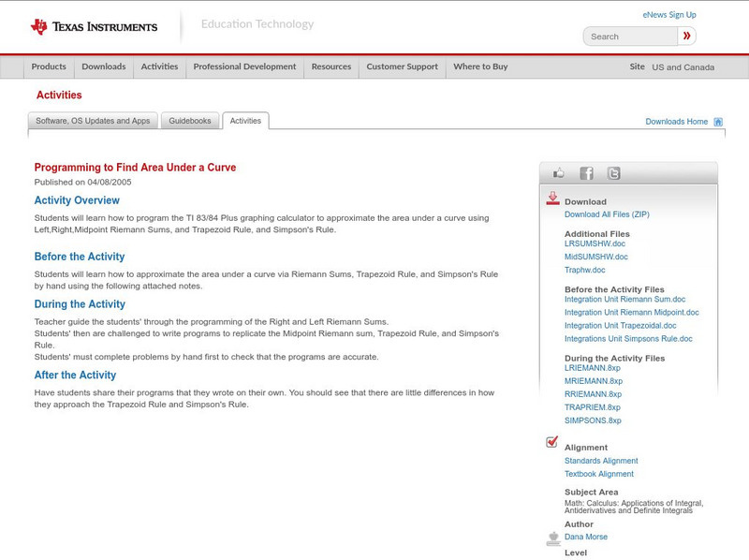The height and width of the screenshot is (560, 749).
Task: Click the Additional Files label
Action: point(597,234)
